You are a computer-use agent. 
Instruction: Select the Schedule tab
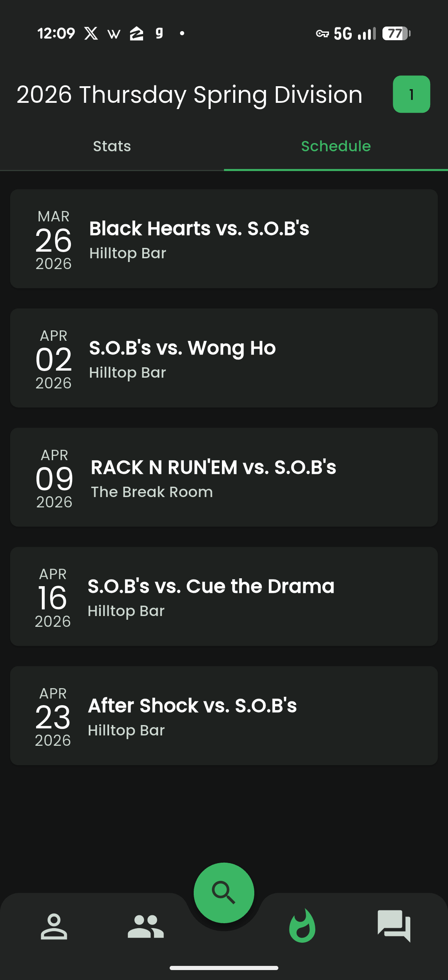[336, 146]
